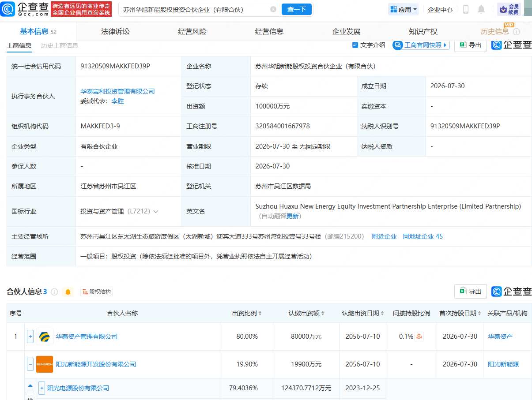
Task: Export 工商信息 with the 导出 button
Action: 471,45
